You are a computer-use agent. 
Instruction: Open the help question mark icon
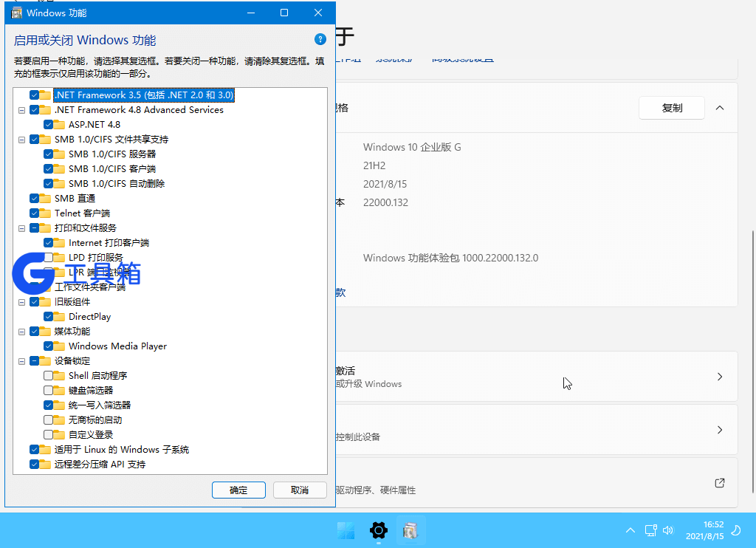click(320, 40)
